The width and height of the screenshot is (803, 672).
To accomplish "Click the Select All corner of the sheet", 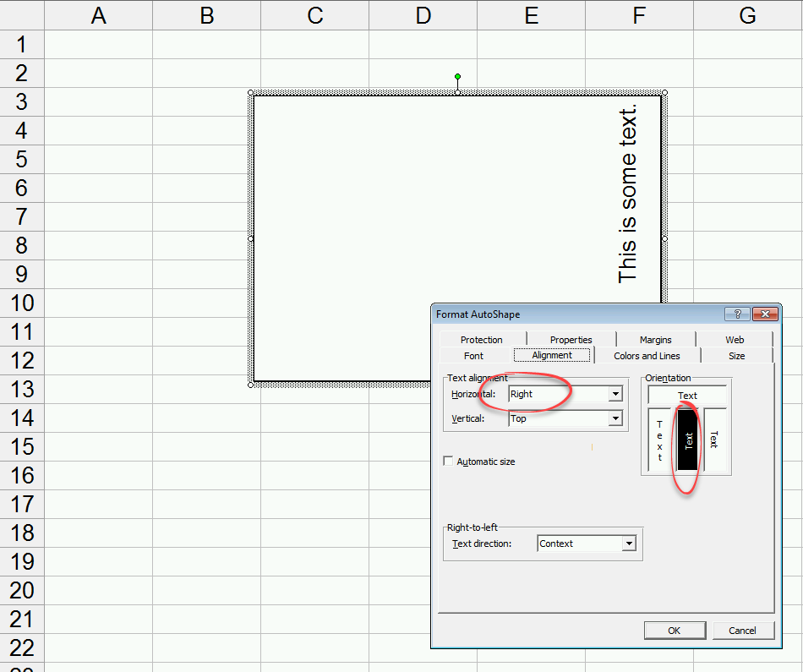I will (x=22, y=15).
